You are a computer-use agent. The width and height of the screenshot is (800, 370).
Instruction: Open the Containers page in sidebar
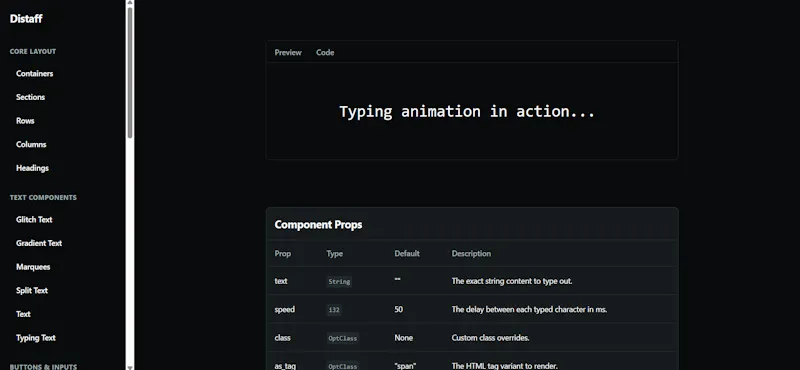[34, 73]
